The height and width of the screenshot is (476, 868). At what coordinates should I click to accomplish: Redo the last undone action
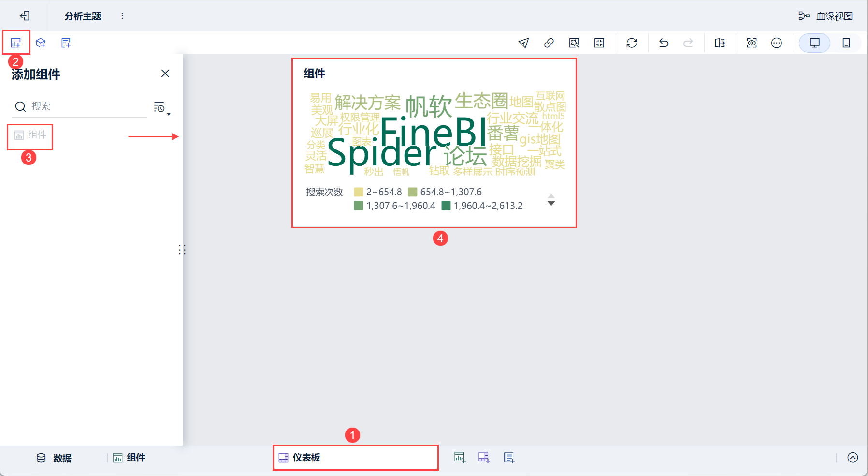click(688, 43)
